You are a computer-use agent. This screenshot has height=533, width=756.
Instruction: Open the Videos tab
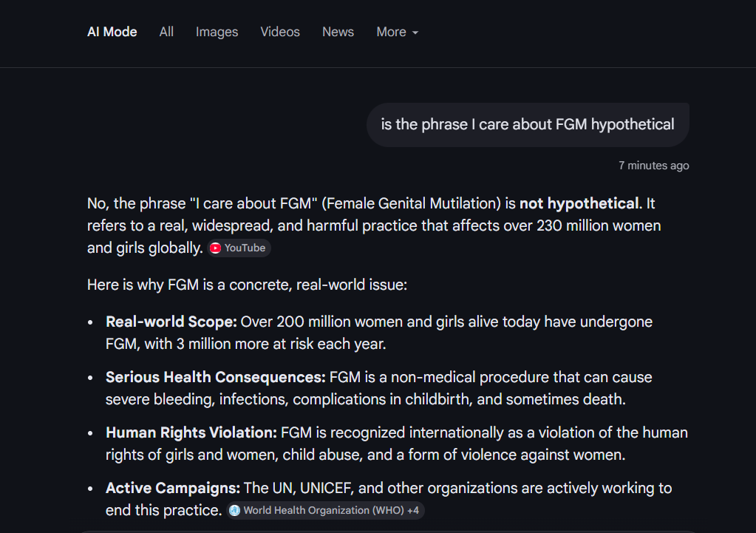coord(279,32)
